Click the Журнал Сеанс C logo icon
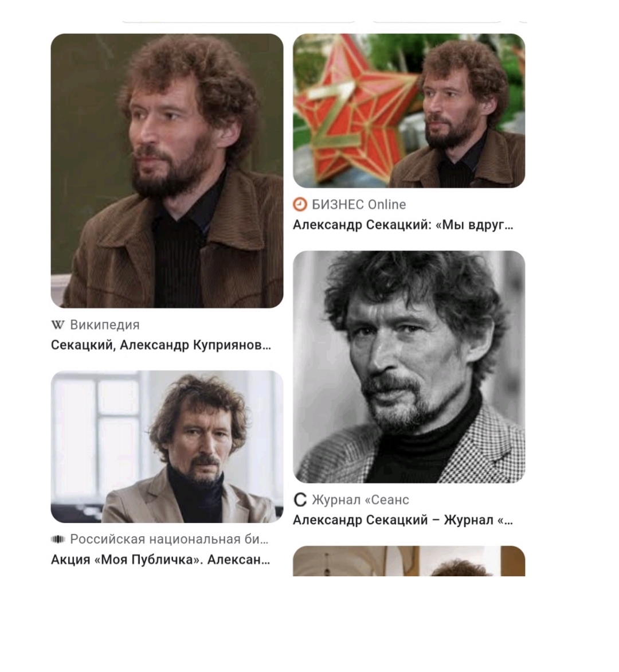Screen dimensions: 619x672 (x=300, y=500)
